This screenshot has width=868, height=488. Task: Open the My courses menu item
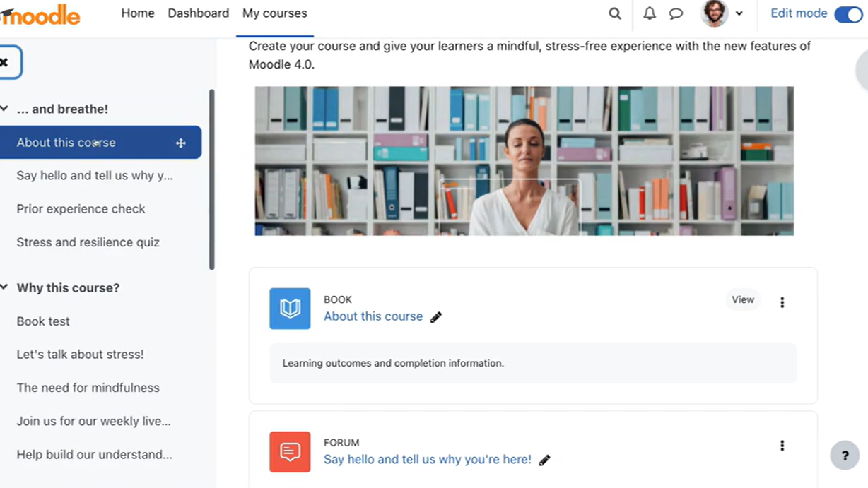275,13
